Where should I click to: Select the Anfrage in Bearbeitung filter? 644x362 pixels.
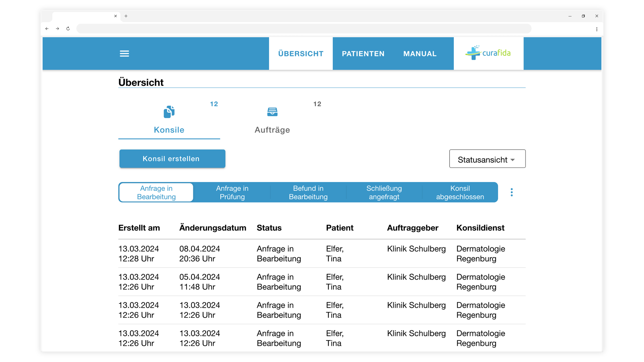156,192
